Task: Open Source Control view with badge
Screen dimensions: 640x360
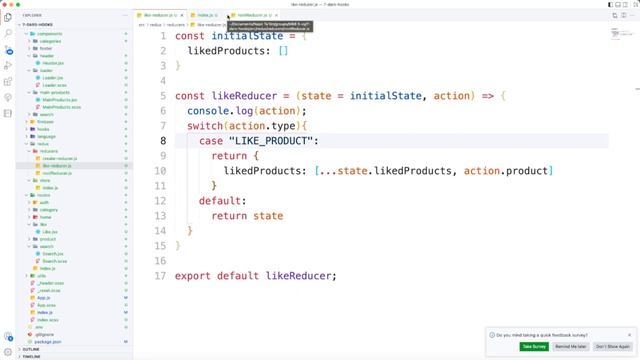Action: click(8, 50)
